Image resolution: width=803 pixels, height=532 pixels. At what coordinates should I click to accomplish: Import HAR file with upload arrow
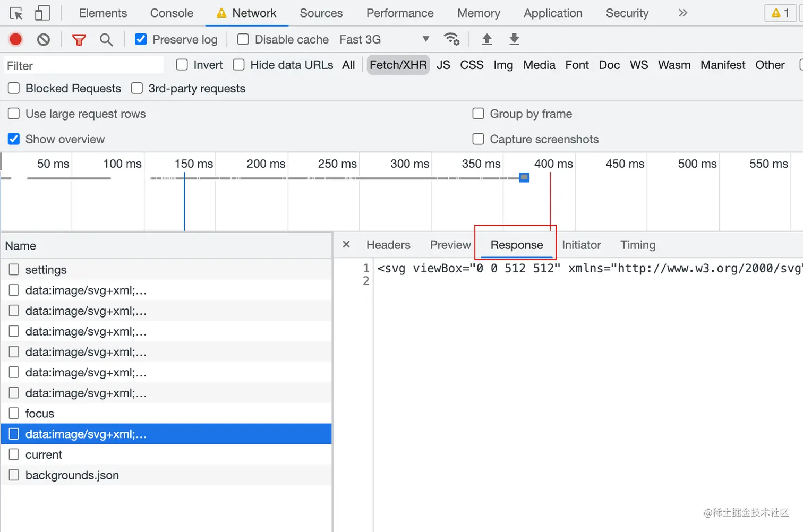coord(487,39)
